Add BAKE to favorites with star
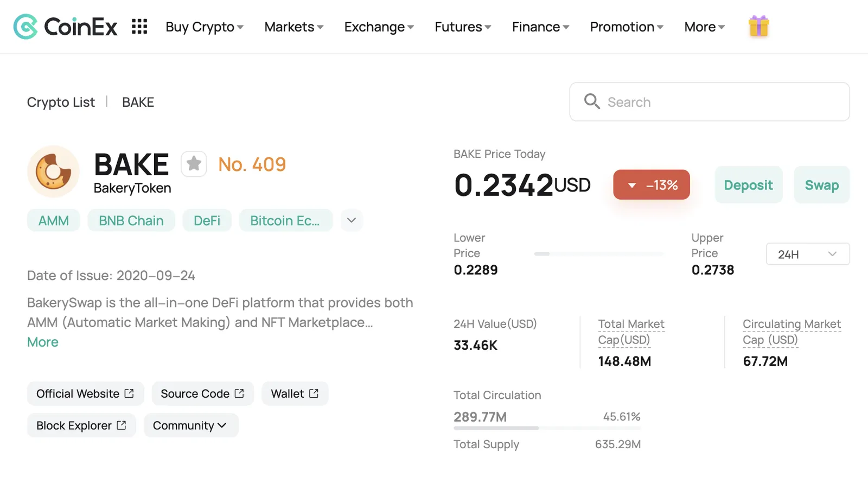 [194, 163]
